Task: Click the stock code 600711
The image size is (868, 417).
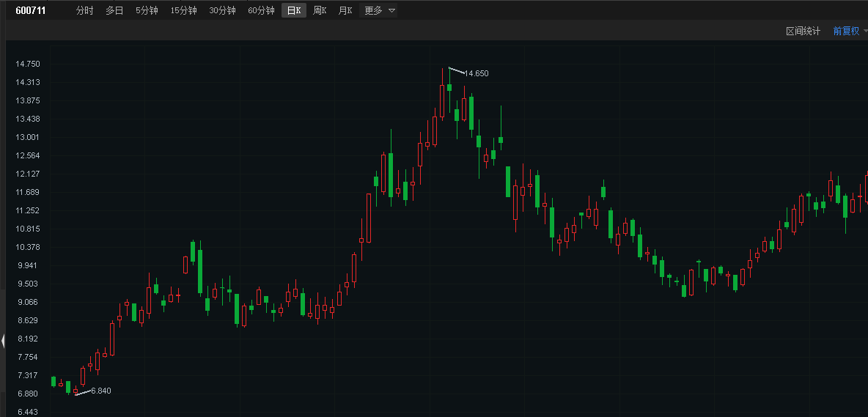Action: pos(31,11)
